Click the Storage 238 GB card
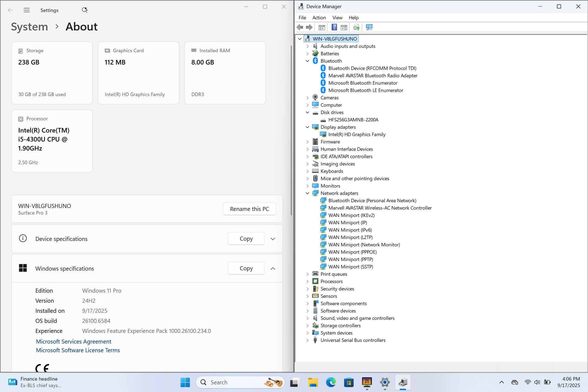 (x=52, y=73)
